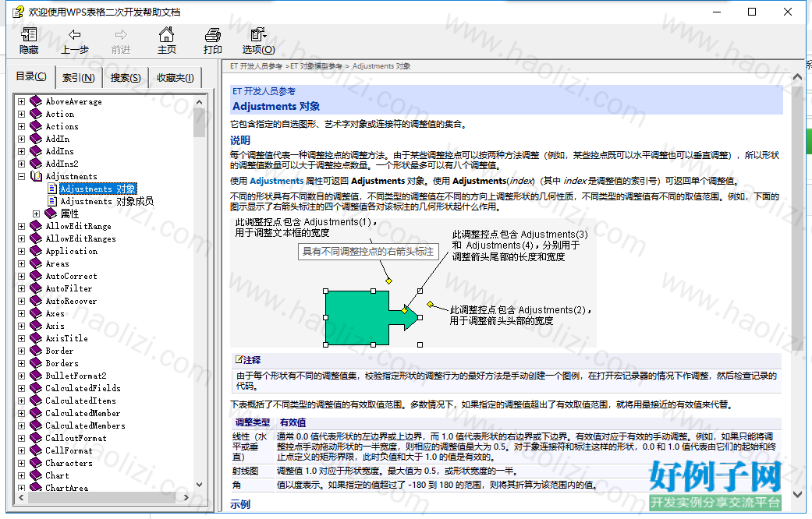Expand the CalloutFormat node
This screenshot has width=812, height=519.
tap(21, 438)
